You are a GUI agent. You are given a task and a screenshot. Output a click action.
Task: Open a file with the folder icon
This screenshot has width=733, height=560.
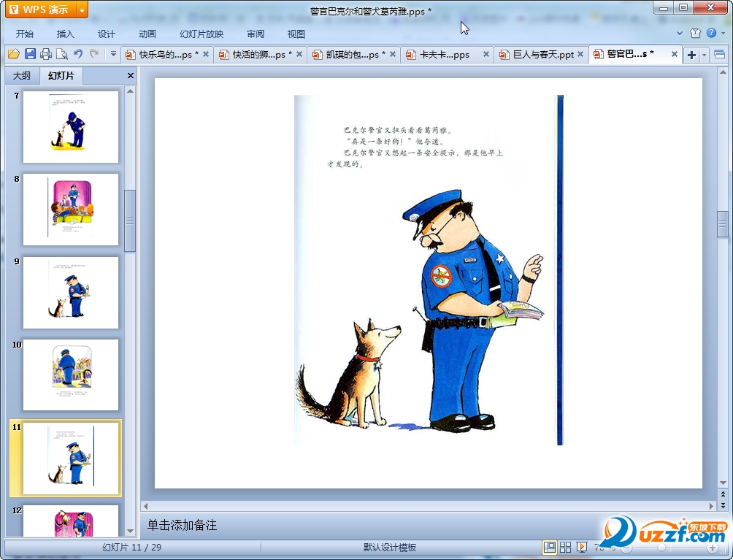[14, 54]
